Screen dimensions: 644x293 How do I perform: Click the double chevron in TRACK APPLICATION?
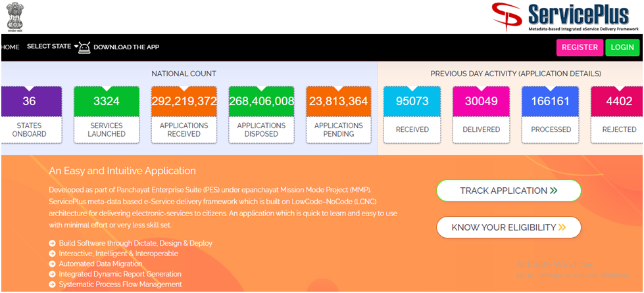tap(554, 191)
